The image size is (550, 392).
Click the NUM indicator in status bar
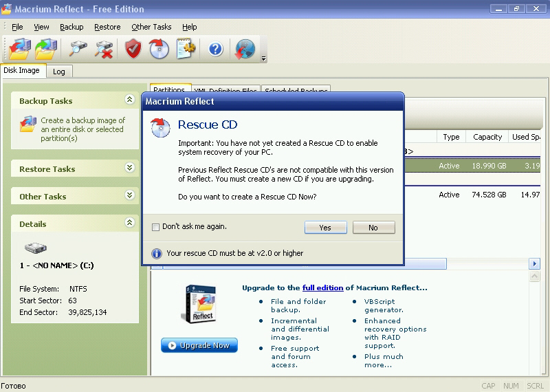pyautogui.click(x=511, y=386)
